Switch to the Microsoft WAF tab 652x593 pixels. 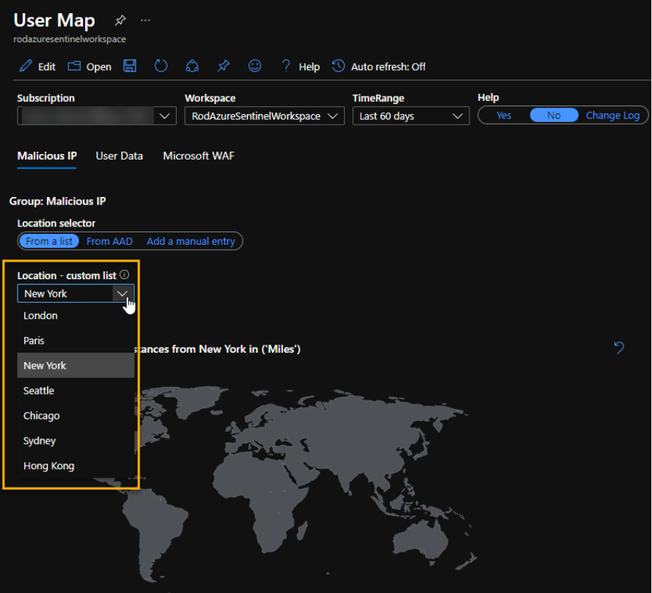[x=198, y=156]
